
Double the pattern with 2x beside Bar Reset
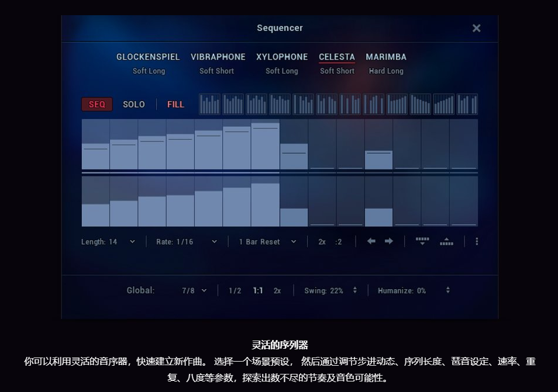(x=322, y=242)
